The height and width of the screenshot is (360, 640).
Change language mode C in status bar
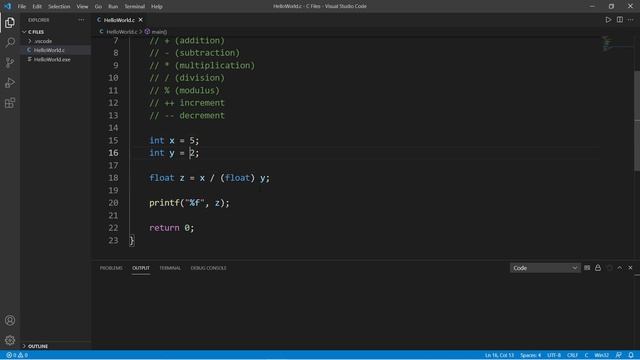pyautogui.click(x=586, y=355)
